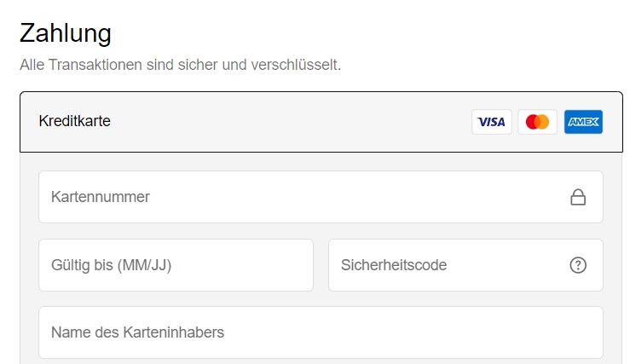Select the Gültig bis (MM/JJ) field
This screenshot has height=364, width=630.
pos(176,265)
